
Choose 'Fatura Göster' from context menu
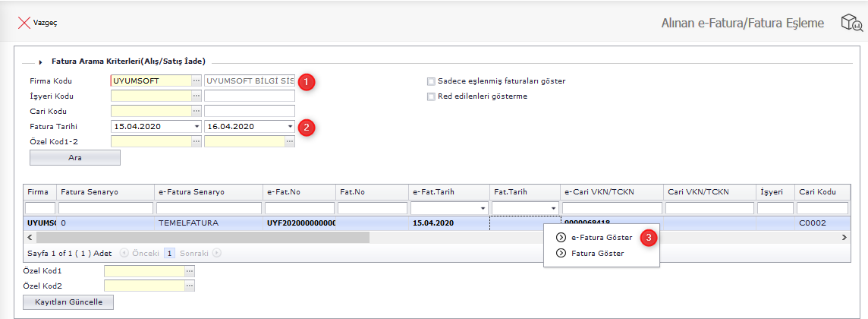point(597,254)
